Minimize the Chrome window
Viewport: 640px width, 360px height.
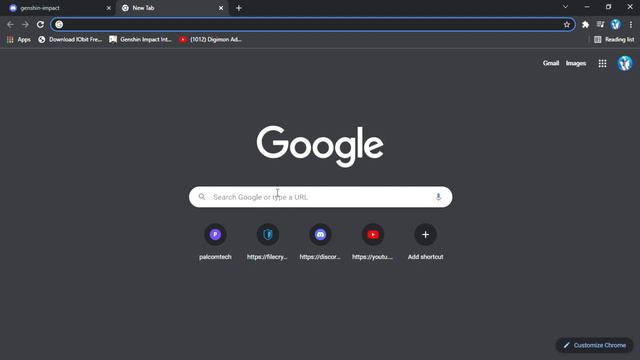point(587,7)
